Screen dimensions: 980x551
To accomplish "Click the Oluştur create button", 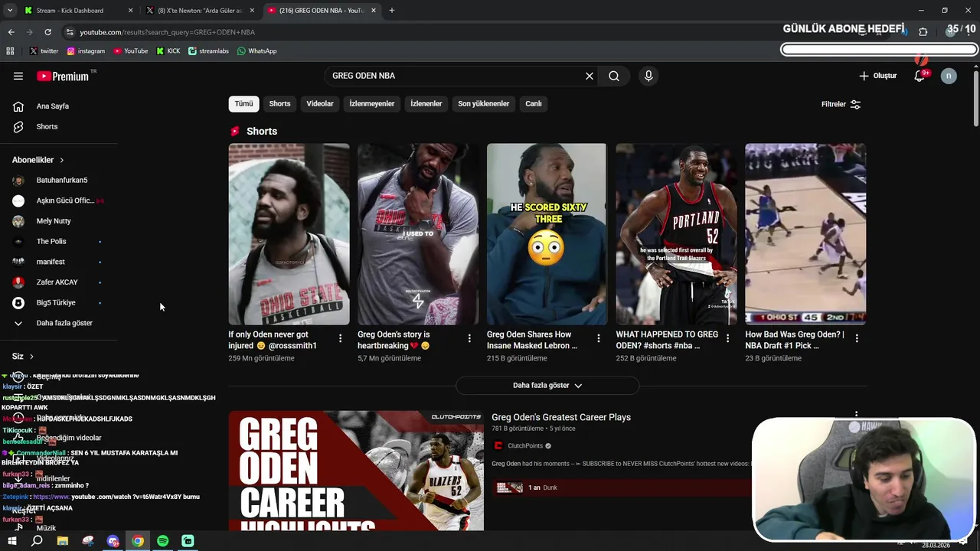I will pos(877,76).
